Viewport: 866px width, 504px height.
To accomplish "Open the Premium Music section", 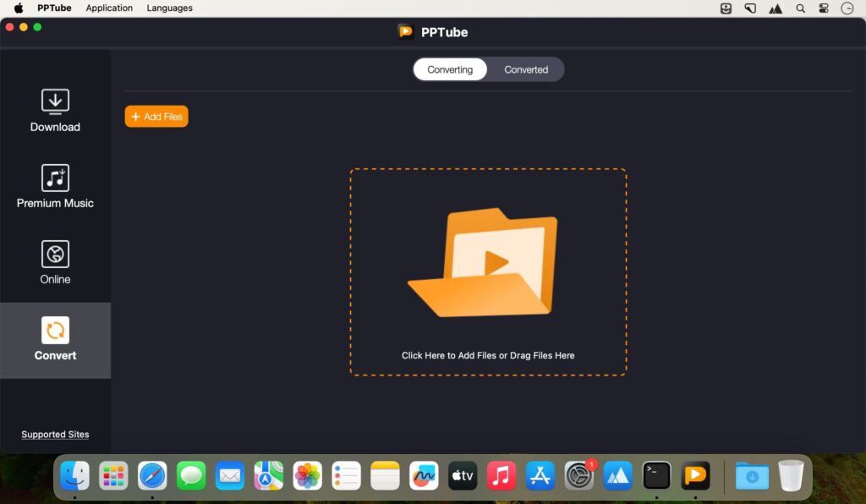I will tap(54, 186).
